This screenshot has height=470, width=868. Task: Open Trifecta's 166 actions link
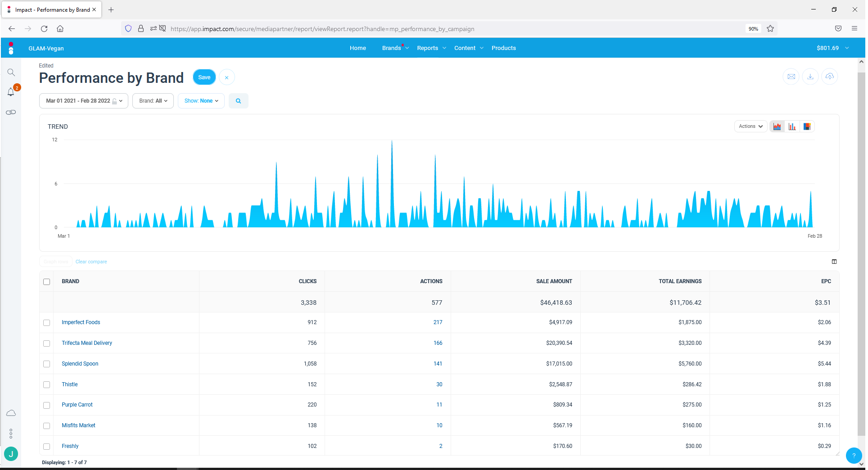click(x=438, y=343)
